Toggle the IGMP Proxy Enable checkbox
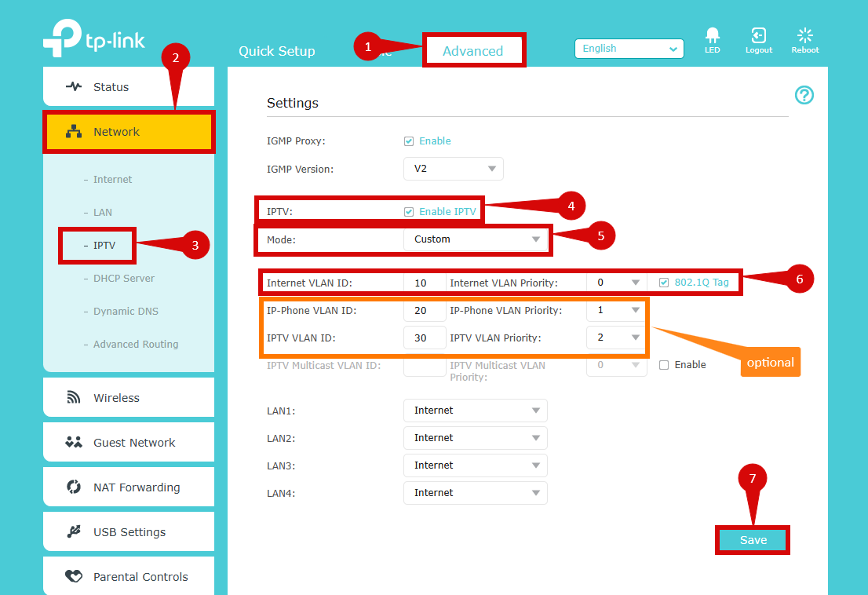 pos(409,141)
